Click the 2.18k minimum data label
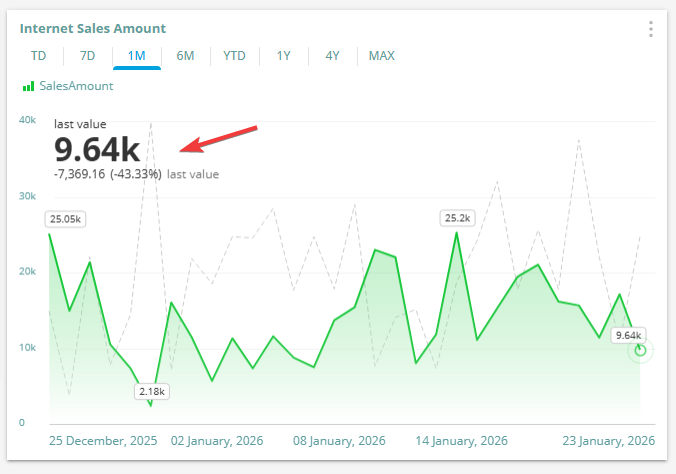Viewport: 676px width, 474px height. pos(152,391)
